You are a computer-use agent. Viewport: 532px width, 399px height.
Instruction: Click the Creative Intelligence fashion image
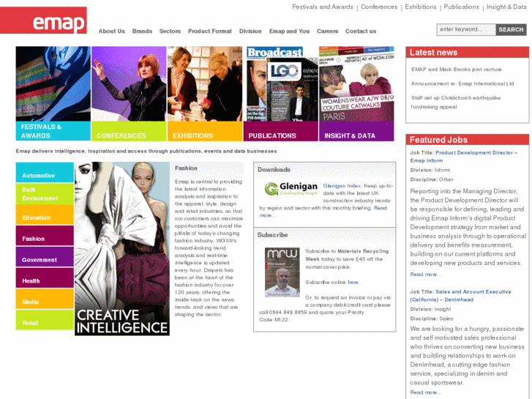pyautogui.click(x=122, y=249)
